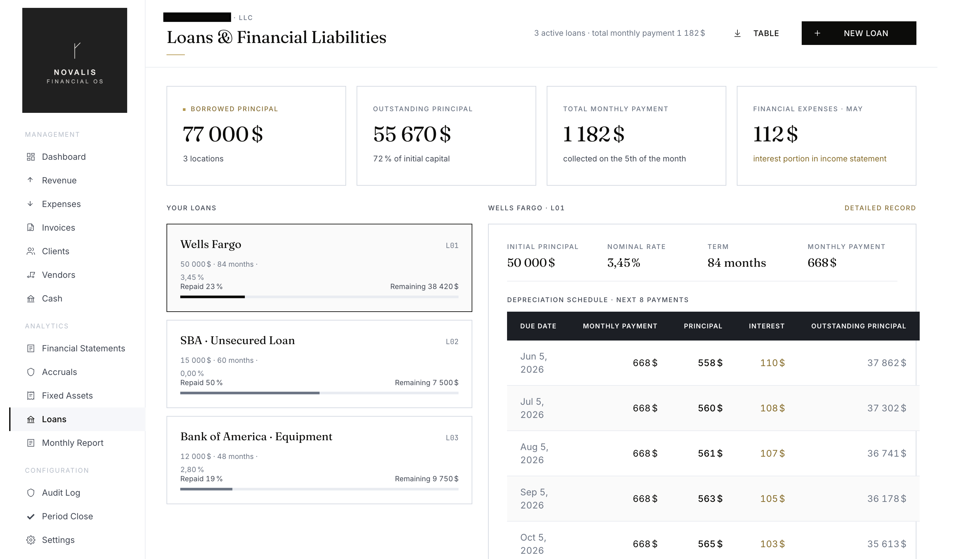Click the Dashboard grid icon
The image size is (980, 559).
31,156
